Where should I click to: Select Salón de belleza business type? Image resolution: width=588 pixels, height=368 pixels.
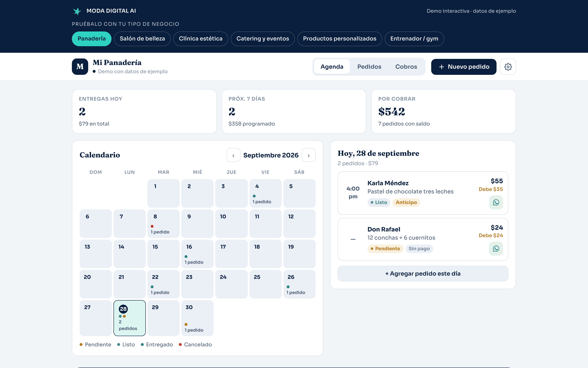[x=142, y=39]
